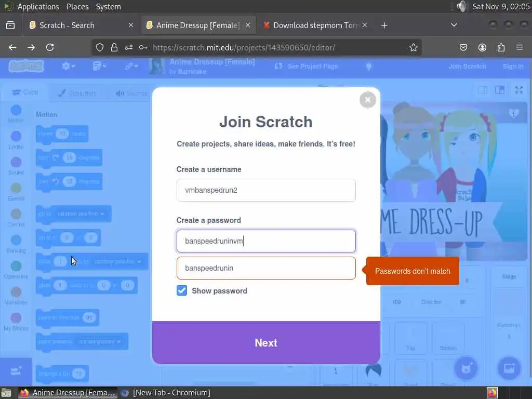The image size is (532, 399).
Task: Go forward to next page
Action: pyautogui.click(x=31, y=47)
